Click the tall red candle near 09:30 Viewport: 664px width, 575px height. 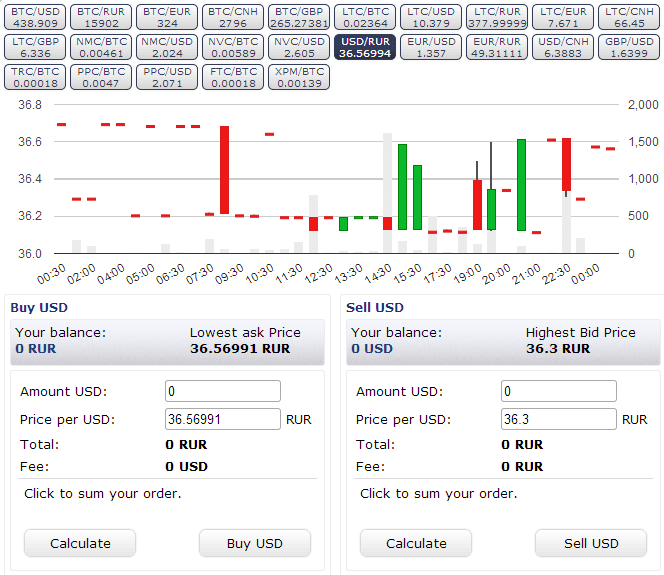point(224,170)
